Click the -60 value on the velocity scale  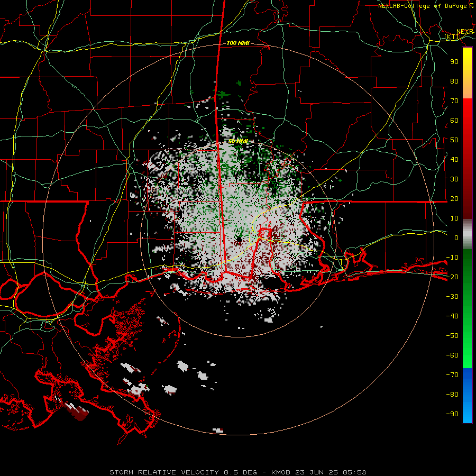[x=452, y=355]
